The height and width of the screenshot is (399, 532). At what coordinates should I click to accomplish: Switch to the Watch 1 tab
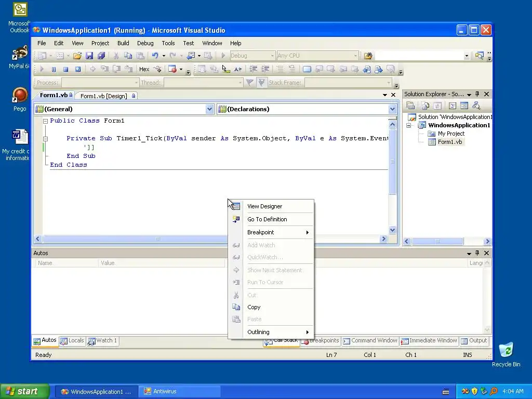[x=103, y=341]
